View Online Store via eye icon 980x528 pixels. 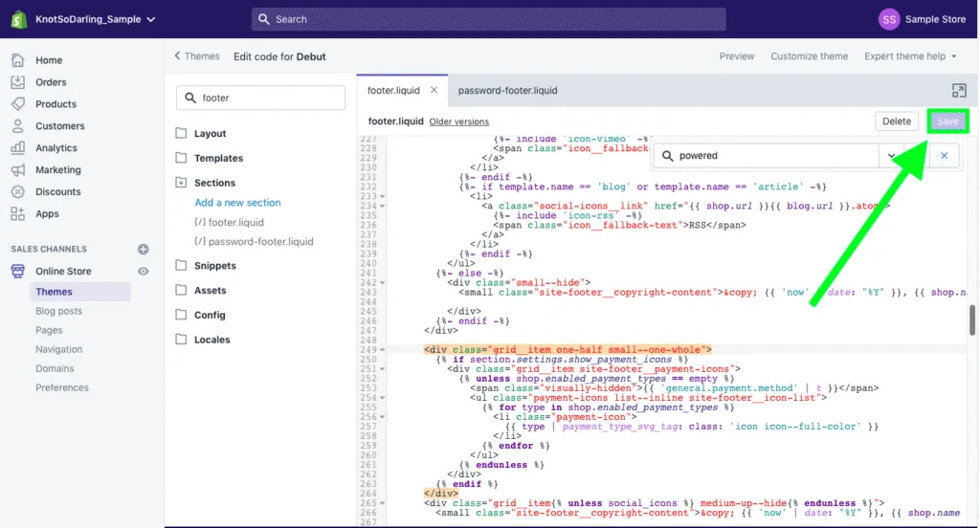144,272
